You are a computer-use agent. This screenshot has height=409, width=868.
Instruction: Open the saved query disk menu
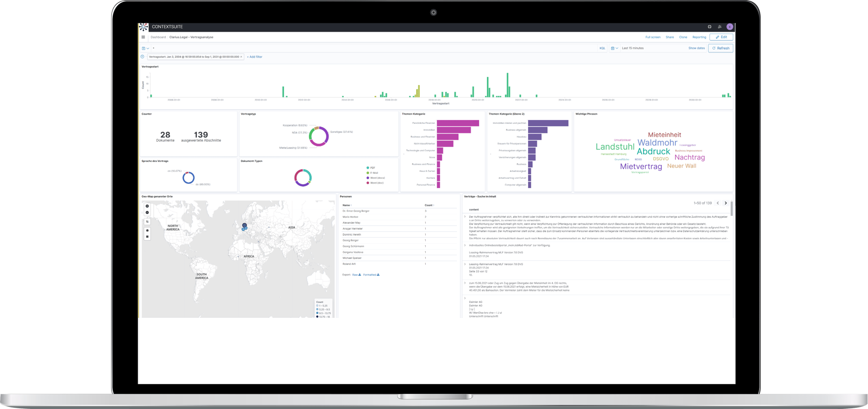click(x=145, y=48)
